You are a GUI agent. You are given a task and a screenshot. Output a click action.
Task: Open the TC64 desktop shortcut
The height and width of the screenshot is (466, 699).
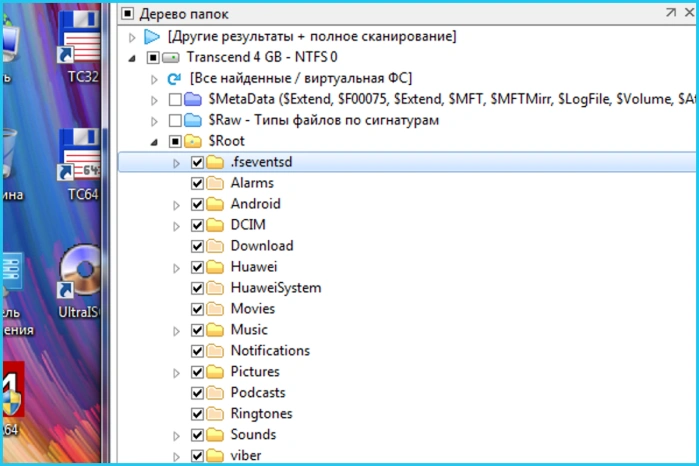[80, 165]
